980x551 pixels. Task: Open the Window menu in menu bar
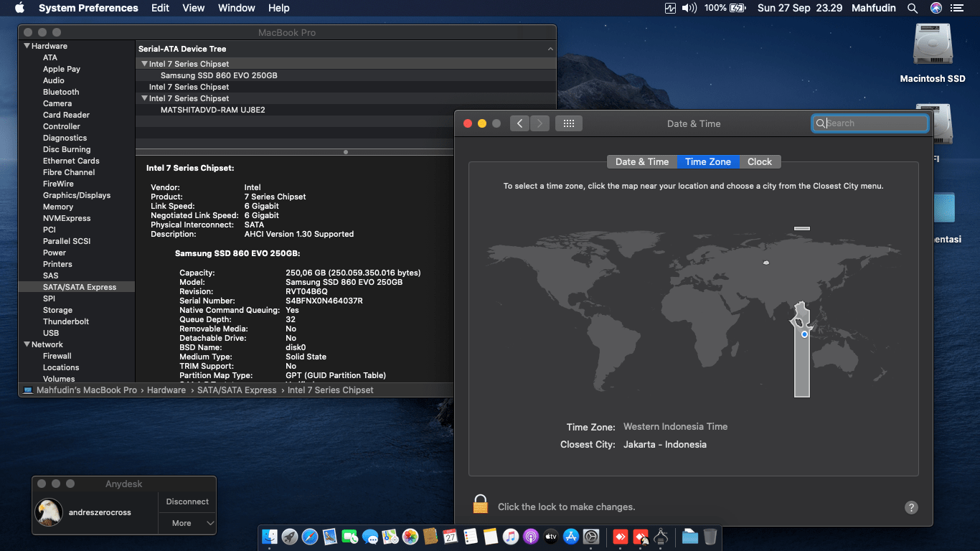(236, 8)
